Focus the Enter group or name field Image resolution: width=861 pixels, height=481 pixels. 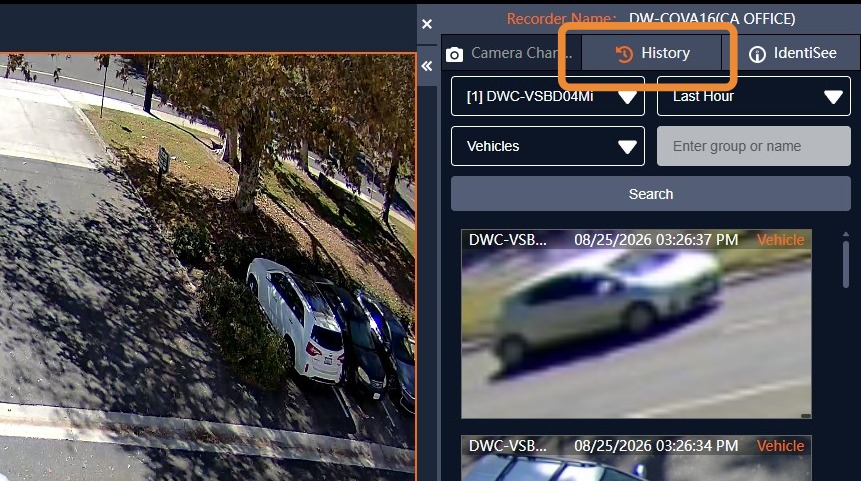click(753, 146)
